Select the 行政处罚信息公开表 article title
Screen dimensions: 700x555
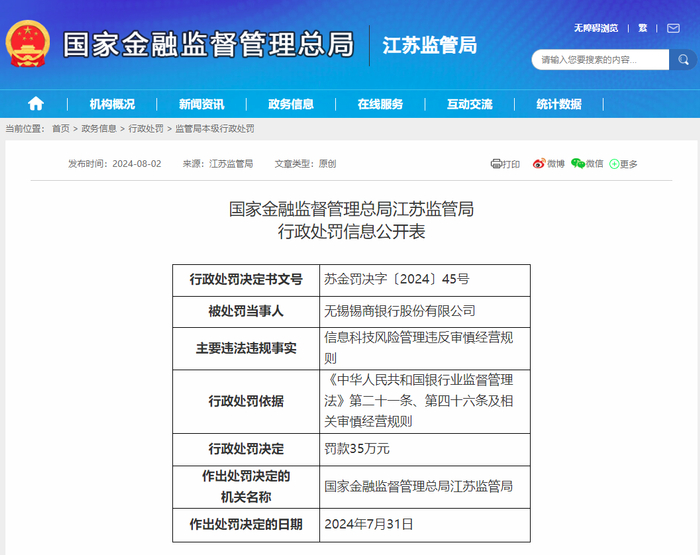[351, 231]
